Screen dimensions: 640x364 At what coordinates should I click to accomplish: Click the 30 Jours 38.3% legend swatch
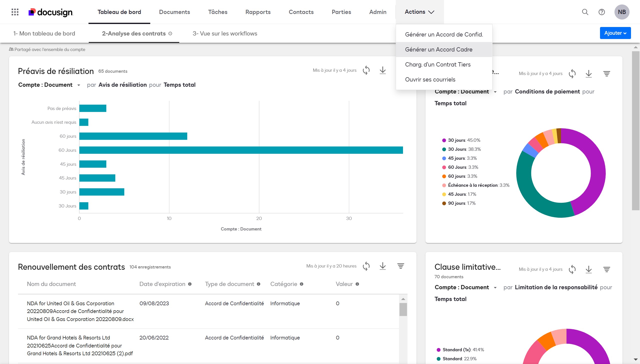(x=444, y=149)
